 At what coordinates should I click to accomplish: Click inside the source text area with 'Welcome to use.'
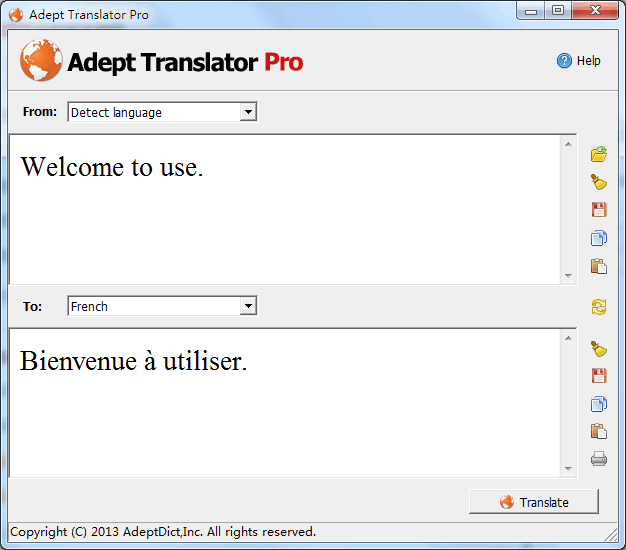(285, 210)
